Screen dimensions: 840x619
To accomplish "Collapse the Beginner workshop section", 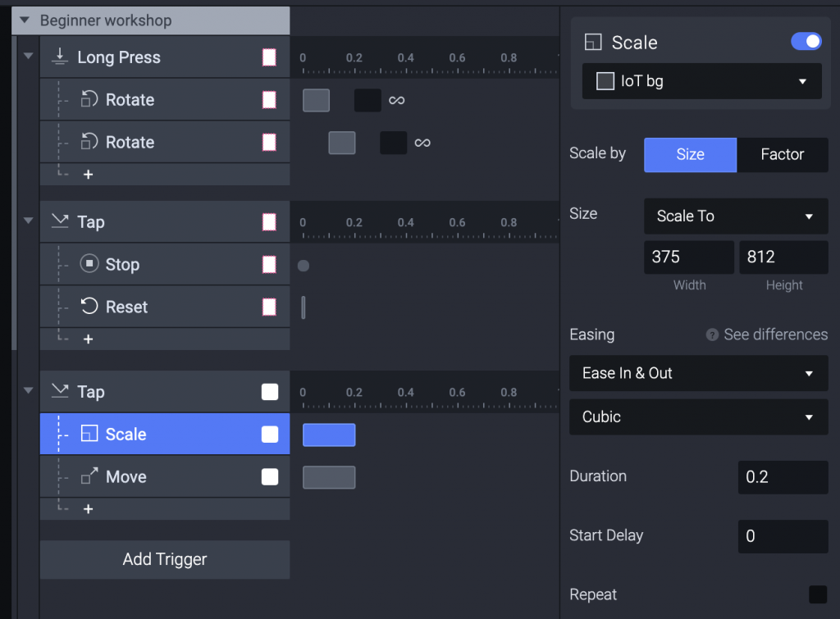I will [25, 20].
